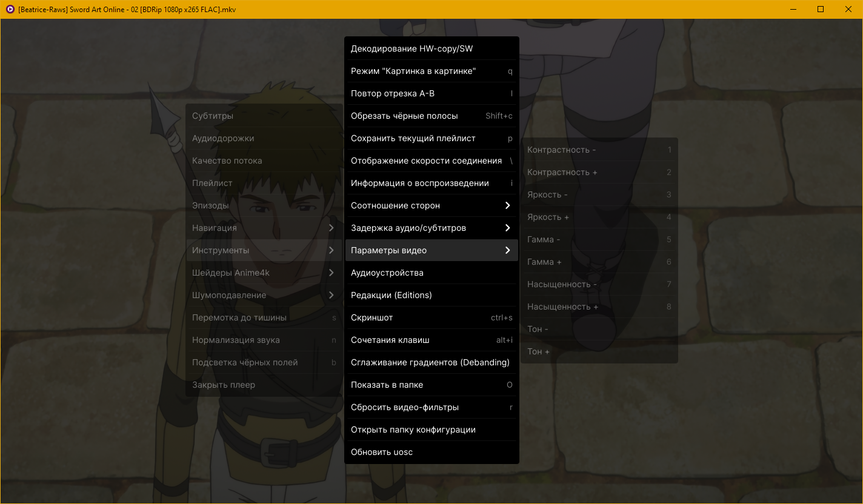Open Сочетания клавиш entry
The width and height of the screenshot is (863, 504).
click(x=431, y=340)
